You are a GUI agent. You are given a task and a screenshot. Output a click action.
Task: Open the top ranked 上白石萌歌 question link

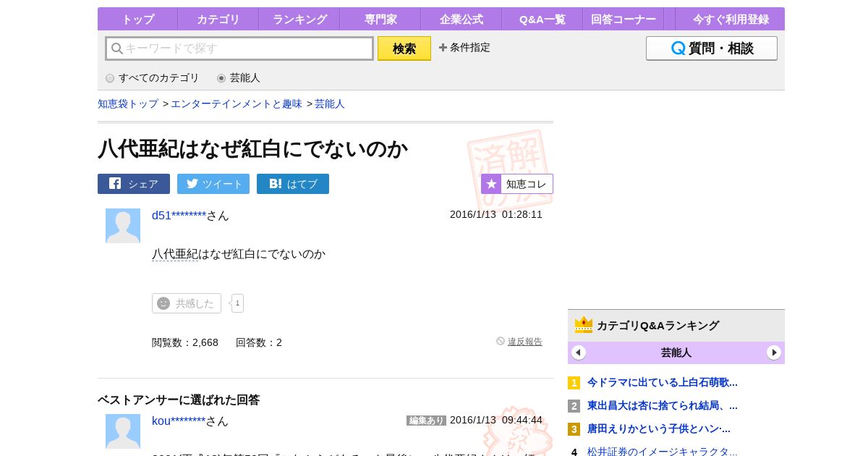(x=662, y=382)
